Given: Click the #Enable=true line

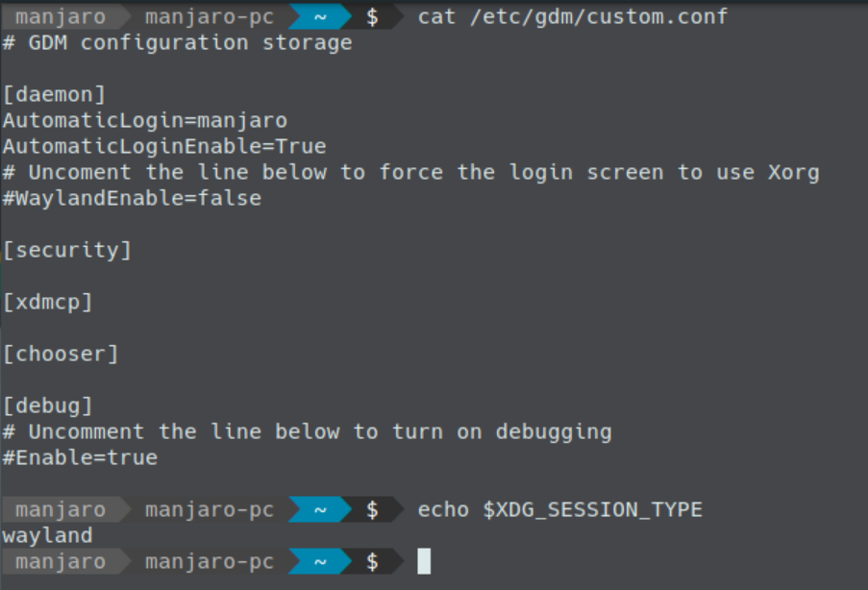Looking at the screenshot, I should click(x=80, y=457).
